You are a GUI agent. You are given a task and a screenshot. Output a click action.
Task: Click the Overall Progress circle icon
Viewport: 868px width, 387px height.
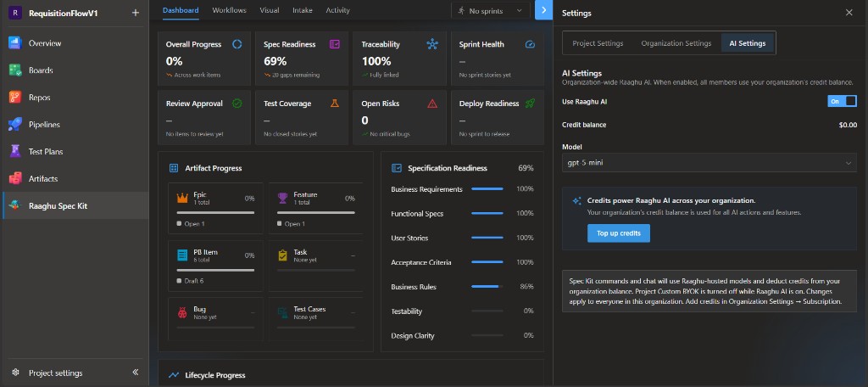coord(237,44)
